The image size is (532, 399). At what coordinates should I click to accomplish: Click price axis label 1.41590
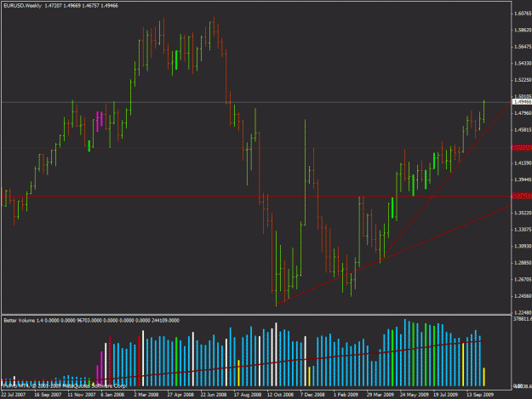523,163
